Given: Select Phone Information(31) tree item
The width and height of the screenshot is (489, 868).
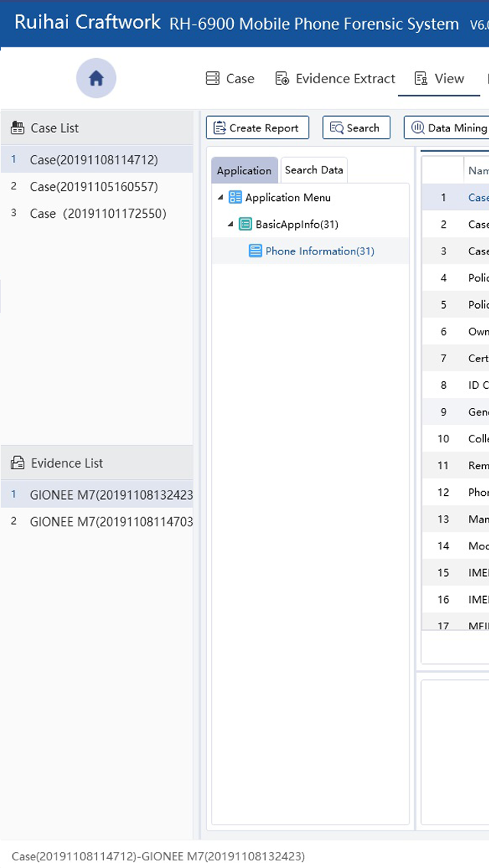Looking at the screenshot, I should pyautogui.click(x=319, y=251).
